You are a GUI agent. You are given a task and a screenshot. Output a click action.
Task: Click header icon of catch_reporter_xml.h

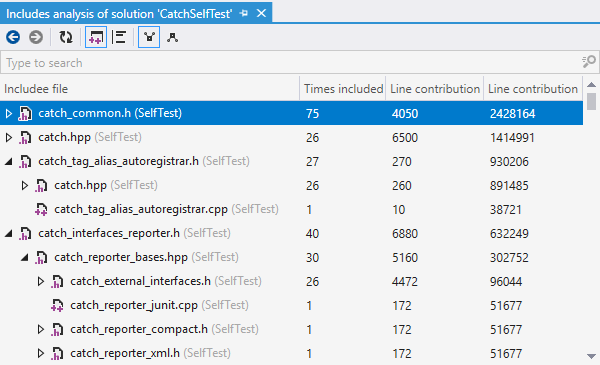[57, 354]
